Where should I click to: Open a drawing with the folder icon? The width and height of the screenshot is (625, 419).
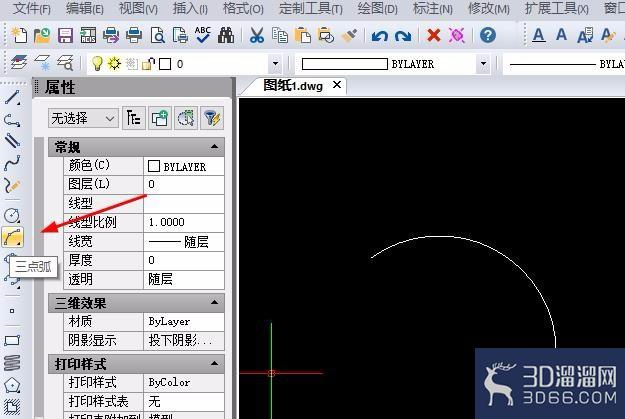(42, 35)
